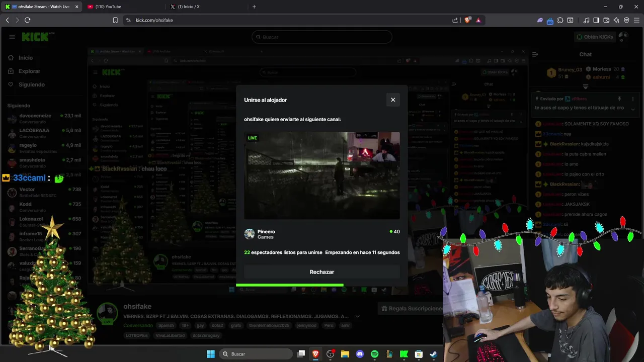Image resolution: width=644 pixels, height=362 pixels.
Task: Toggle the browser sidebar panel icon
Action: click(596, 20)
